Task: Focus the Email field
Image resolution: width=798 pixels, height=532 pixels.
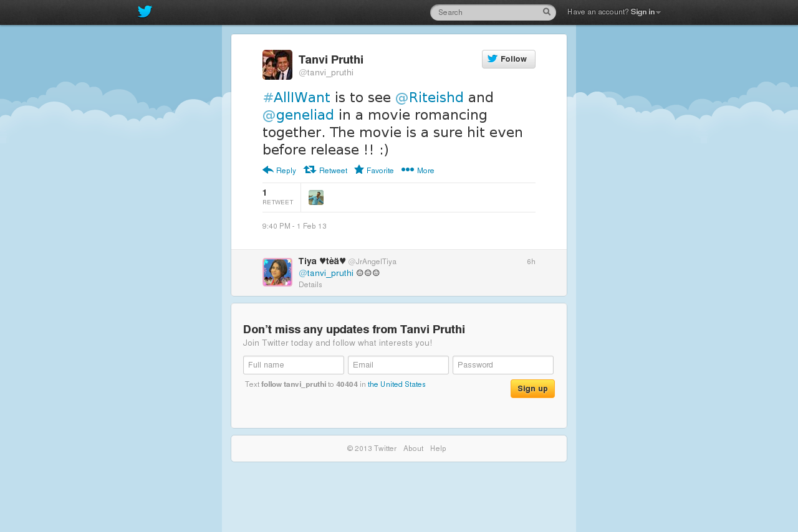Action: click(398, 365)
